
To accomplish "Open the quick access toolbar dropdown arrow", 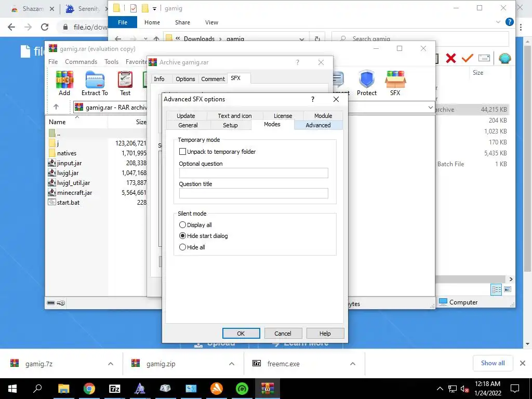I will [154, 8].
